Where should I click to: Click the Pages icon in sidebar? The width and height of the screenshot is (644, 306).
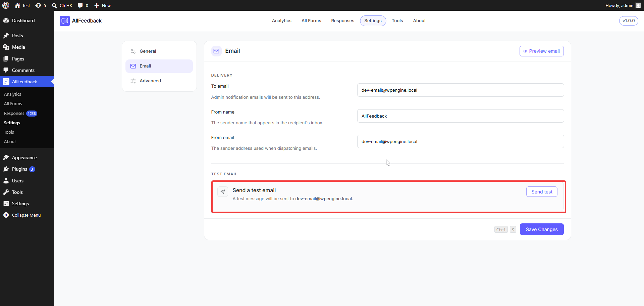[x=6, y=59]
